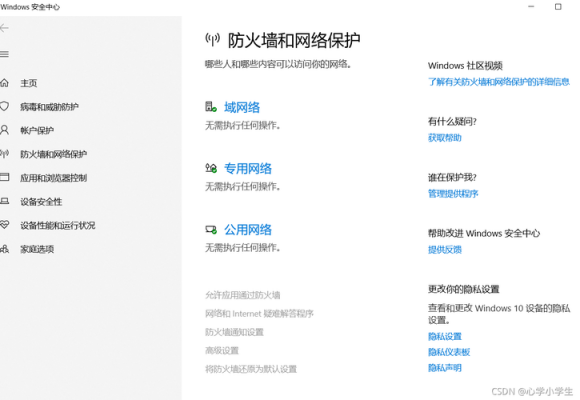Viewport: 580px width, 400px height.
Task: Open 家庭选项 section
Action: (x=37, y=249)
